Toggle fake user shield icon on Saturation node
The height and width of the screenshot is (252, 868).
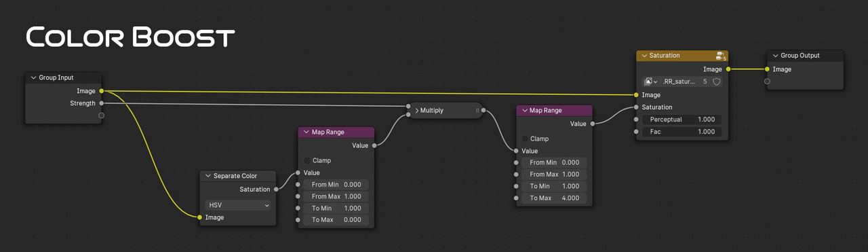tap(716, 82)
